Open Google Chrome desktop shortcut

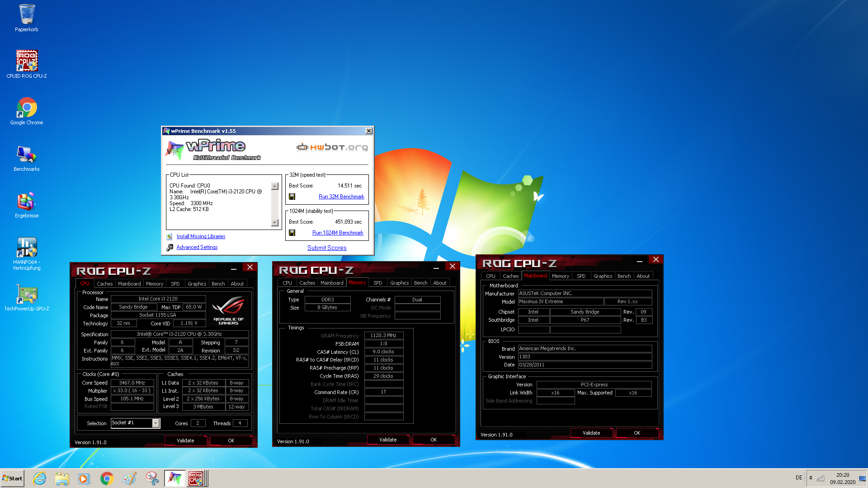point(27,111)
